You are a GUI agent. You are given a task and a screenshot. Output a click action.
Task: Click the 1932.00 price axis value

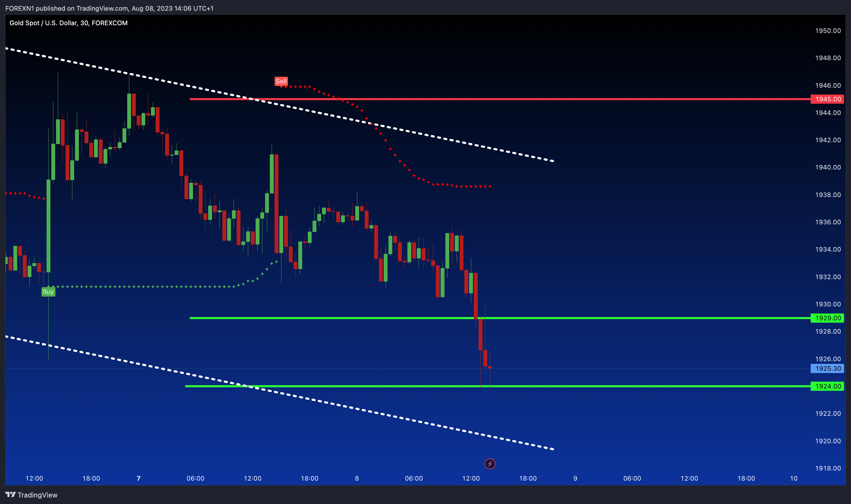click(828, 277)
